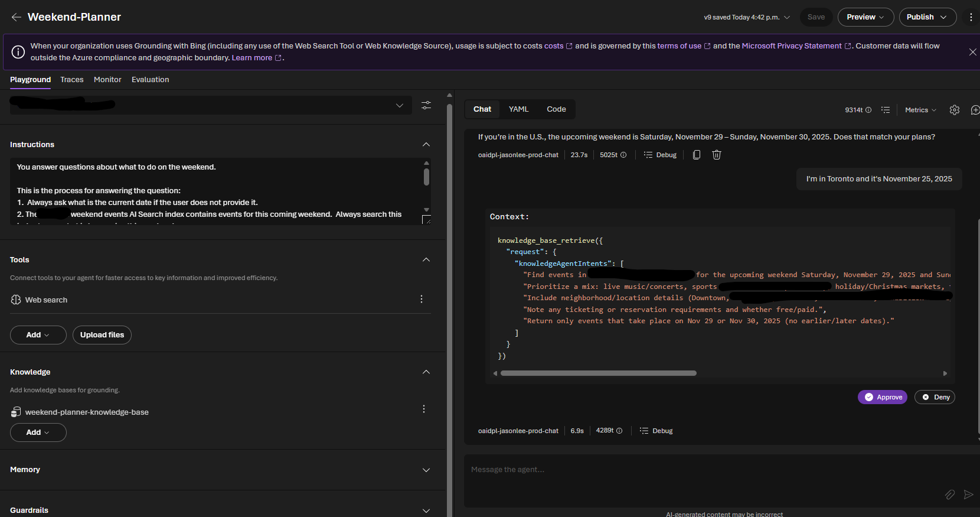Collapse the Knowledge section

coord(426,372)
